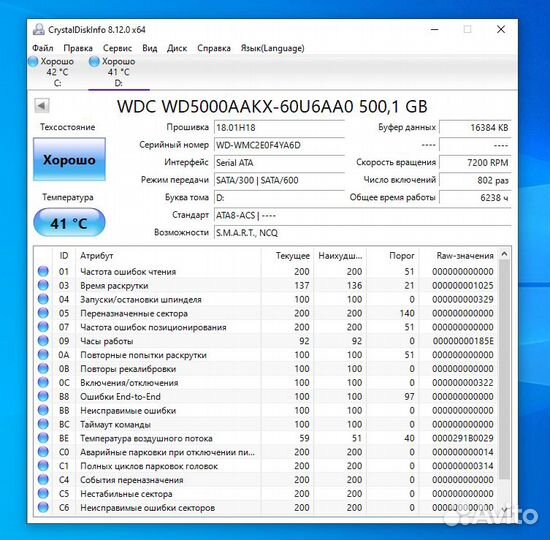This screenshot has width=550, height=540.
Task: Select the D: drive health status icon
Action: pos(94,61)
